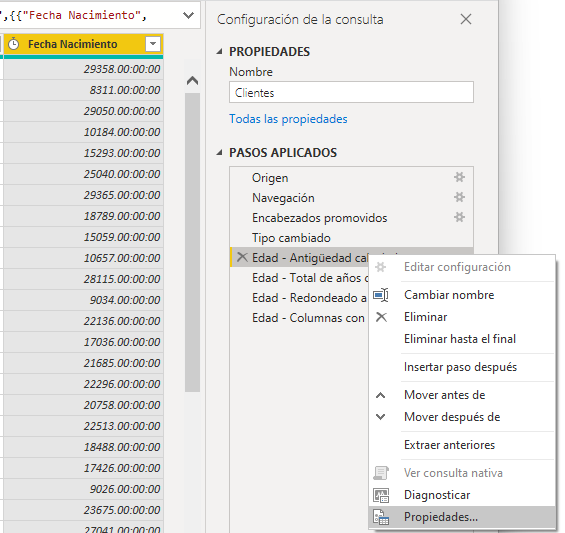Open the Fecha Nacimiento column filter dropdown
Viewport: 565px width, 533px height.
pos(153,44)
